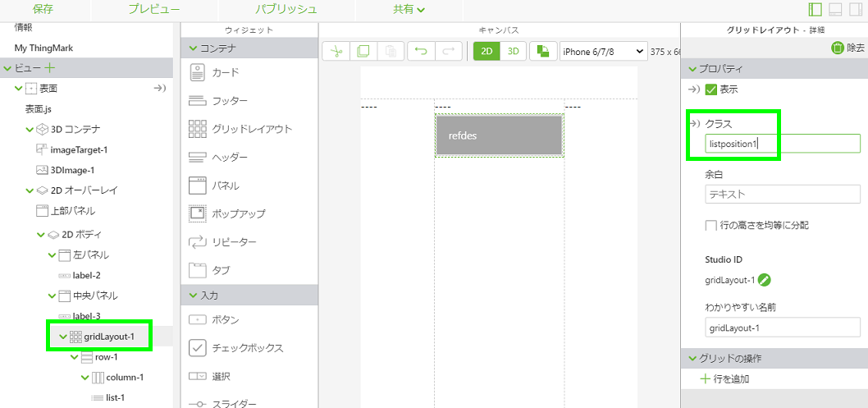
Task: Click the paste clipboard icon in canvas toolbar
Action: [x=391, y=51]
